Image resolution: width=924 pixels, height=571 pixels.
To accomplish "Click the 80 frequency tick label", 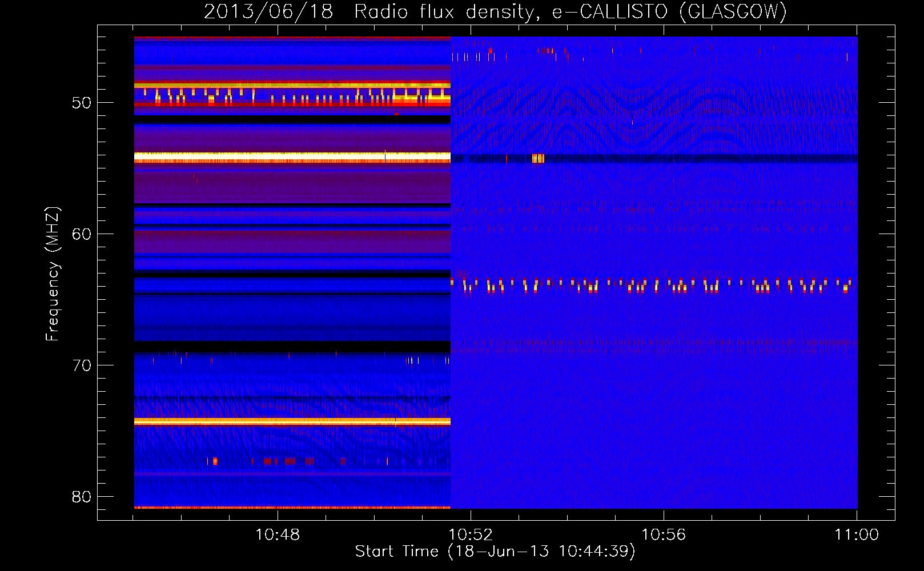I will coord(82,497).
